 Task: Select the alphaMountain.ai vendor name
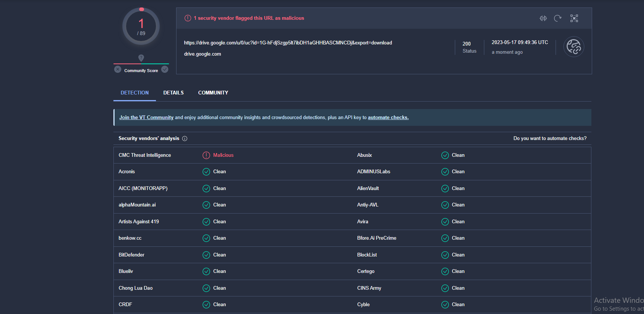[137, 205]
